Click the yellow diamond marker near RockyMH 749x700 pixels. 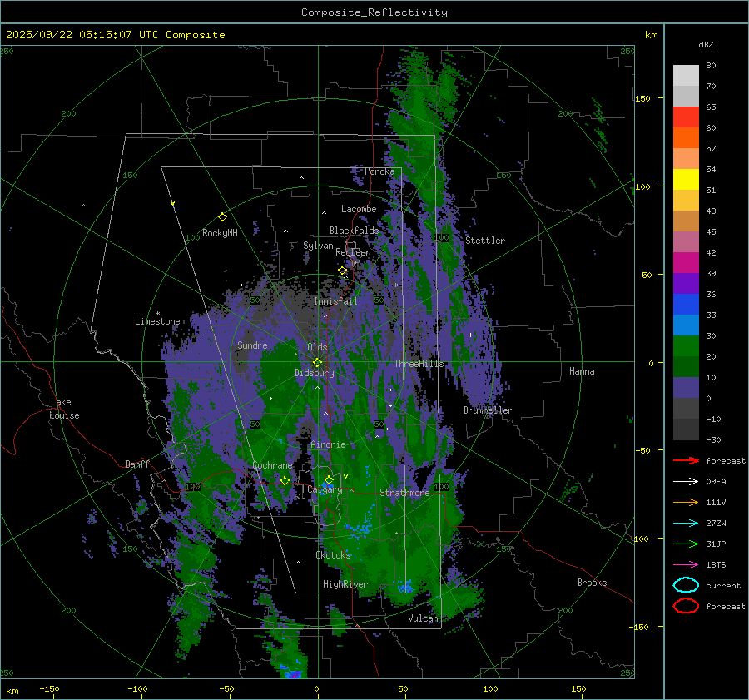click(222, 216)
